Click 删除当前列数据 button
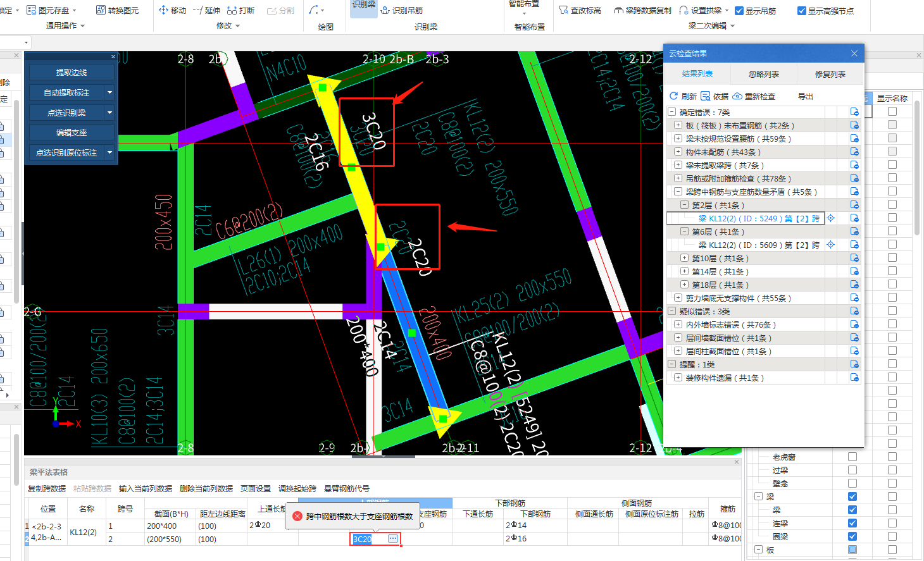This screenshot has height=561, width=924. coord(206,488)
